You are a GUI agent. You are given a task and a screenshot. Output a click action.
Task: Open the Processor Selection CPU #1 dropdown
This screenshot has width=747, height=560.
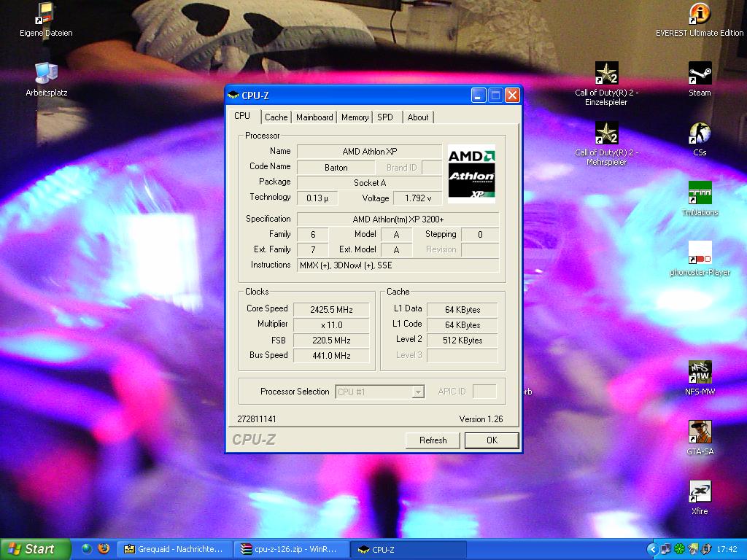pyautogui.click(x=379, y=392)
